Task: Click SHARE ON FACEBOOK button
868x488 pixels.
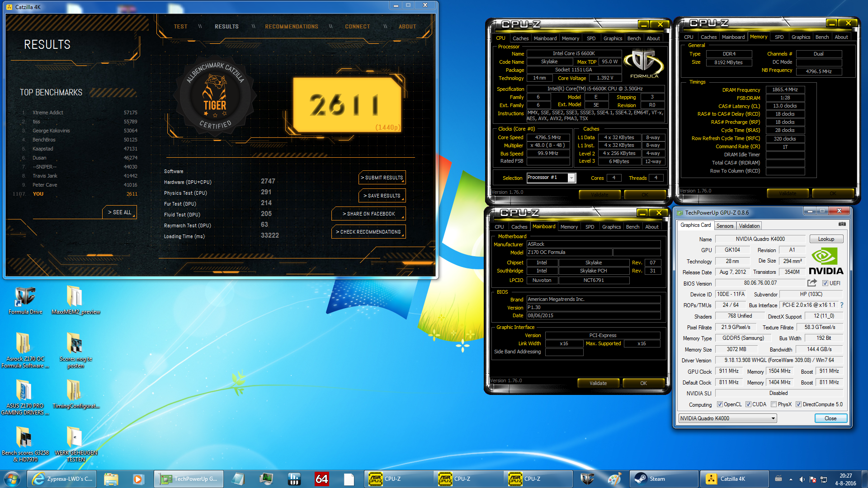Action: 368,214
